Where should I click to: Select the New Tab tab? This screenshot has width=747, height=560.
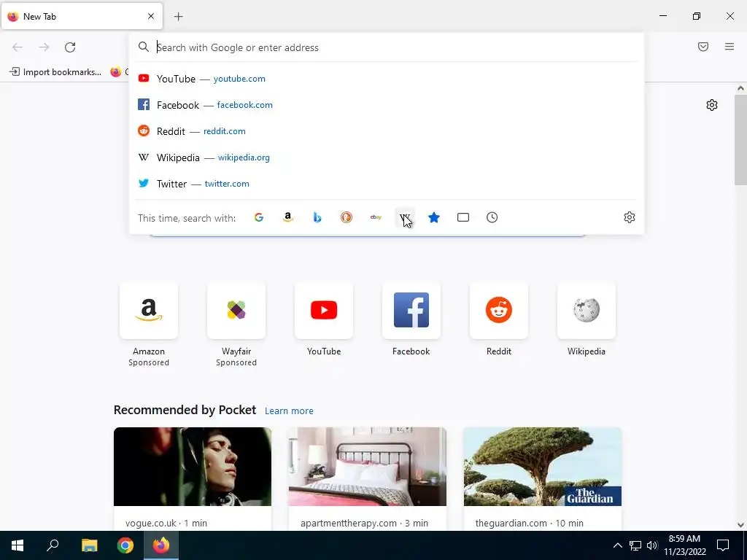[x=82, y=16]
